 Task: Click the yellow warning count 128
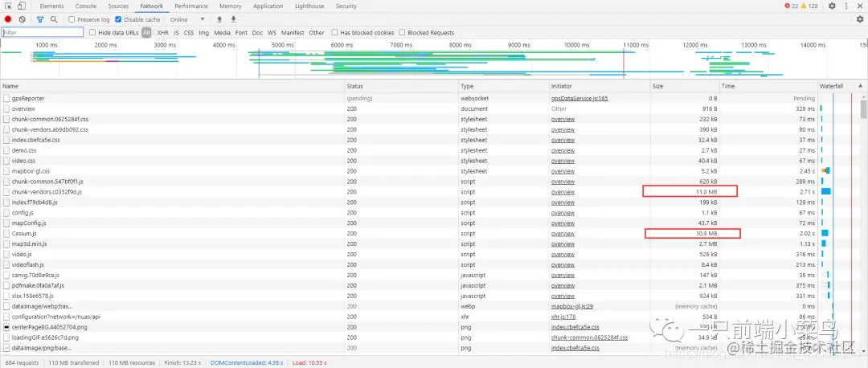coord(809,6)
